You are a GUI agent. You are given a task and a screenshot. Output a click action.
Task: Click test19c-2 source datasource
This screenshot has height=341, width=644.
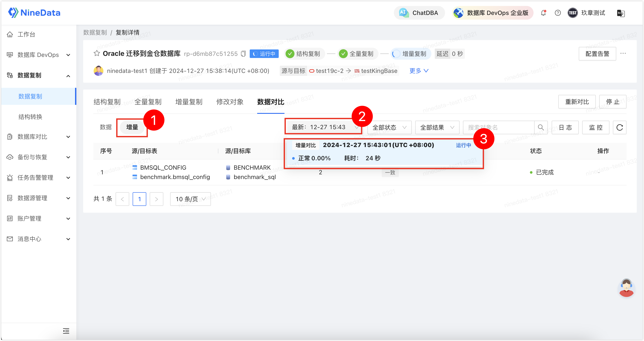[326, 71]
